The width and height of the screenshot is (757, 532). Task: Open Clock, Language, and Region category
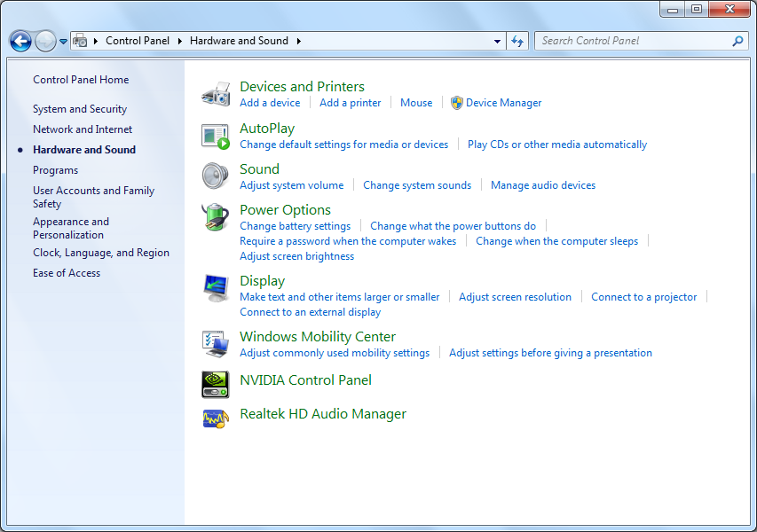pyautogui.click(x=101, y=253)
